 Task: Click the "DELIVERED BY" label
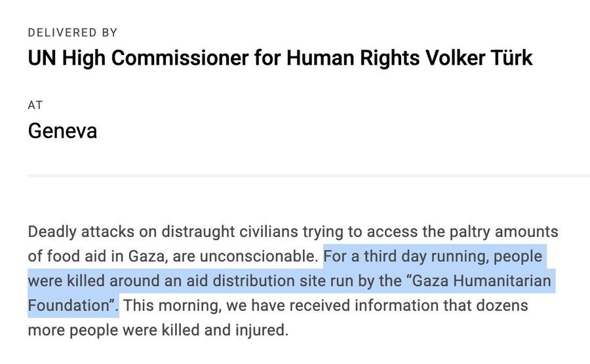coord(73,33)
